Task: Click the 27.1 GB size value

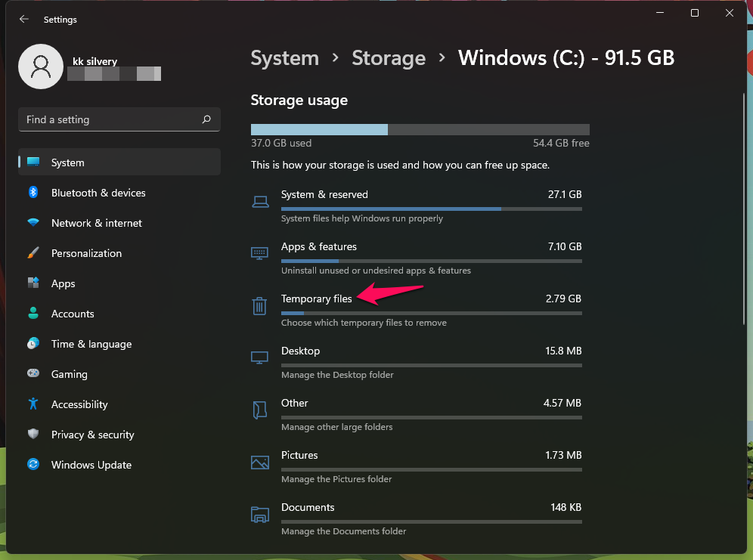Action: (x=565, y=194)
